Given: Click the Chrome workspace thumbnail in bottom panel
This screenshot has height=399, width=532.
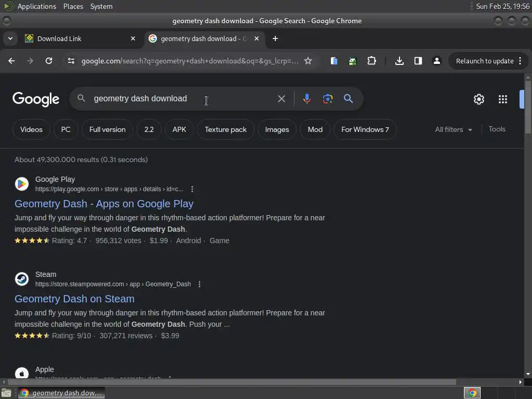Looking at the screenshot, I should click(x=472, y=393).
